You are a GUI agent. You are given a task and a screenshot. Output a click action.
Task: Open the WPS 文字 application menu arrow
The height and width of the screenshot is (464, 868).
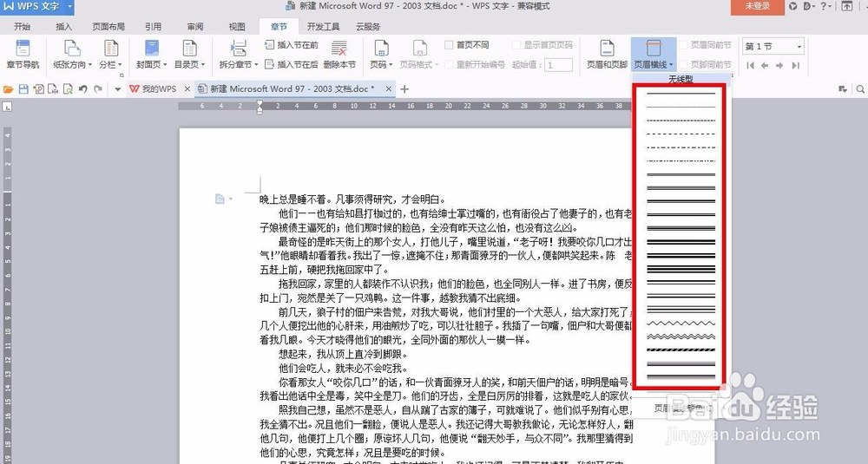(69, 7)
